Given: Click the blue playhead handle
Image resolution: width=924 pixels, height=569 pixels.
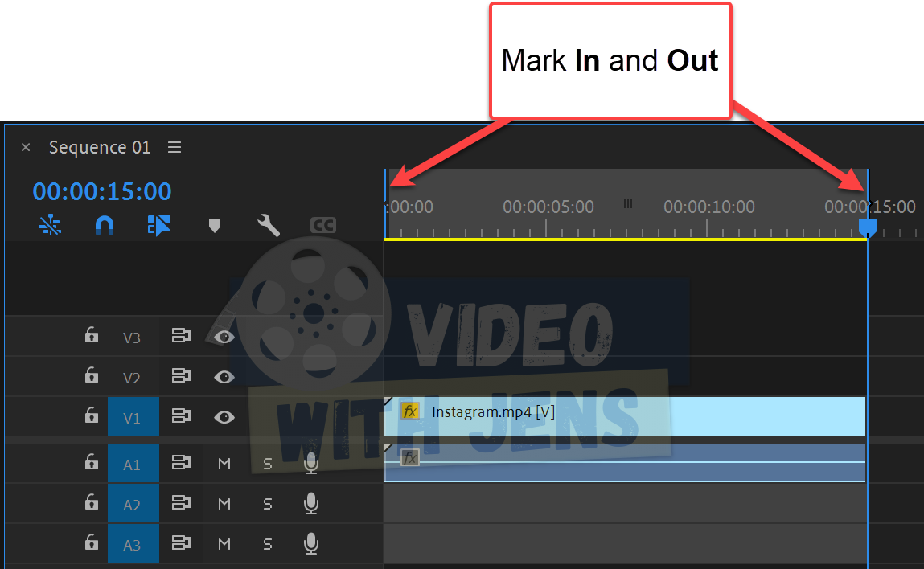Looking at the screenshot, I should coord(868,227).
